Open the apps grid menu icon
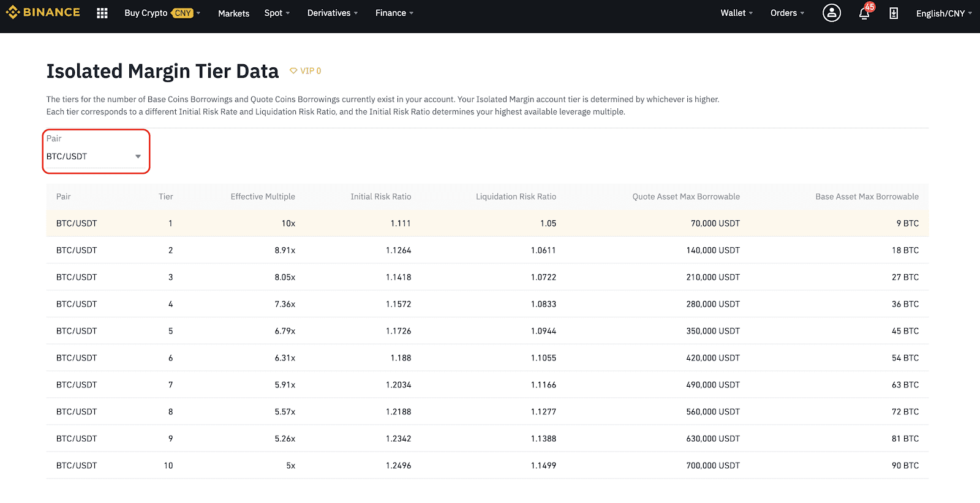The width and height of the screenshot is (980, 503). pos(102,13)
